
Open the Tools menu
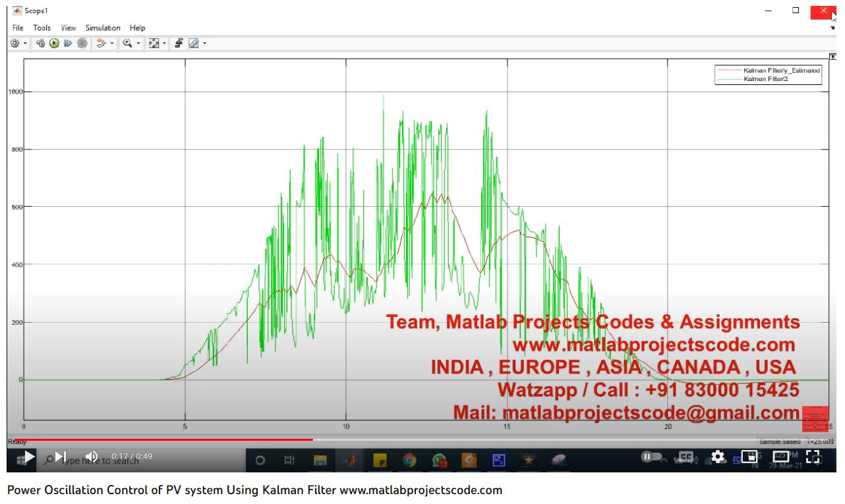42,28
